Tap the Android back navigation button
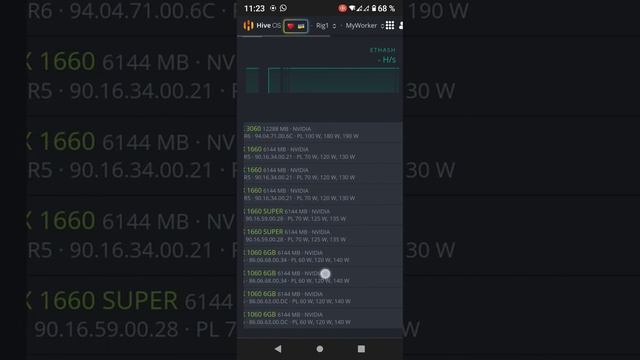This screenshot has height=360, width=640. [x=278, y=349]
